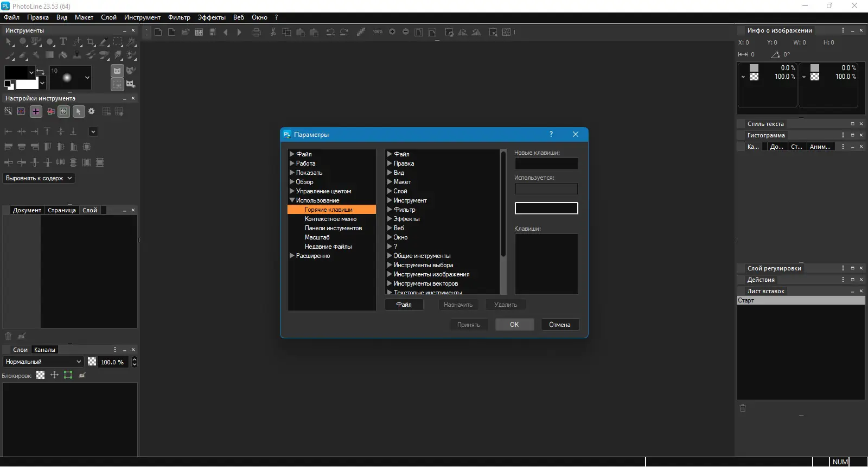
Task: Select Контекстное меню in the settings tree
Action: [331, 219]
